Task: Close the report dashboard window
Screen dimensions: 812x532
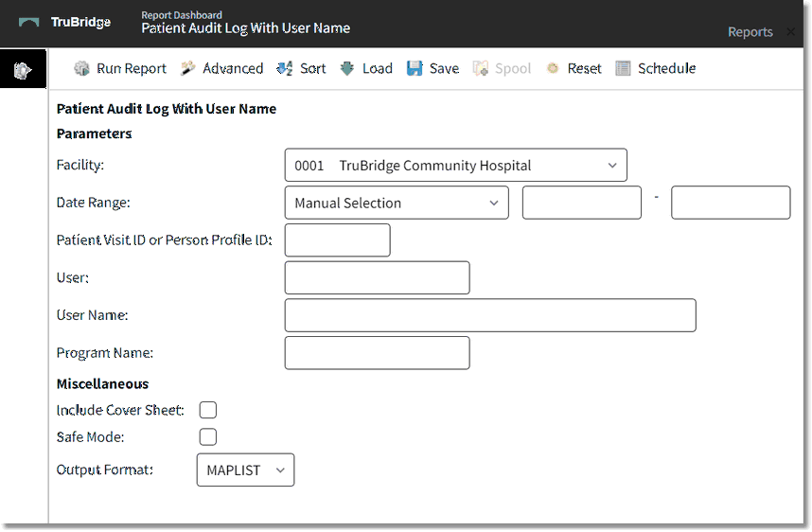Action: [791, 32]
